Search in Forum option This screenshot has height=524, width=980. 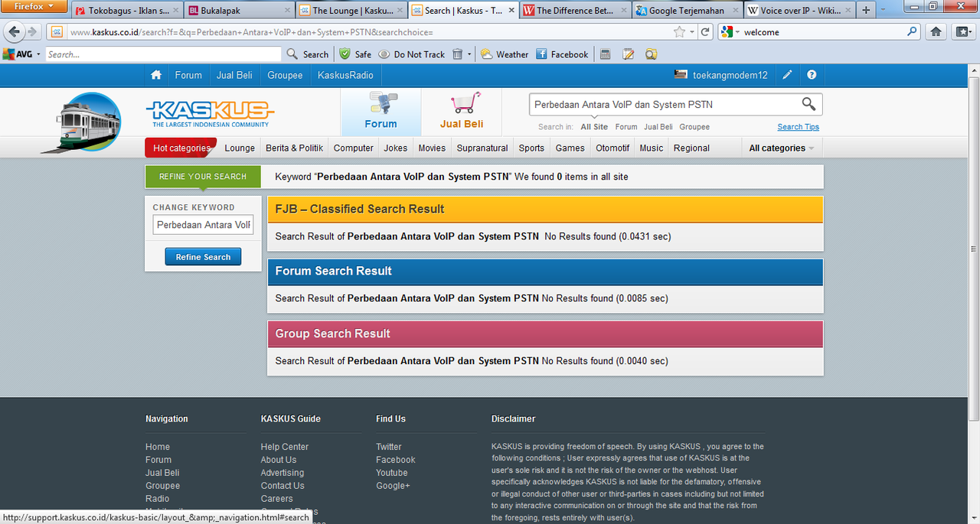[x=626, y=127]
